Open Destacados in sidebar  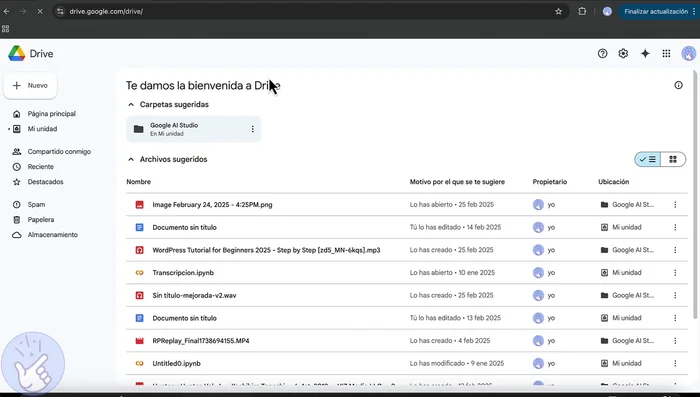45,182
